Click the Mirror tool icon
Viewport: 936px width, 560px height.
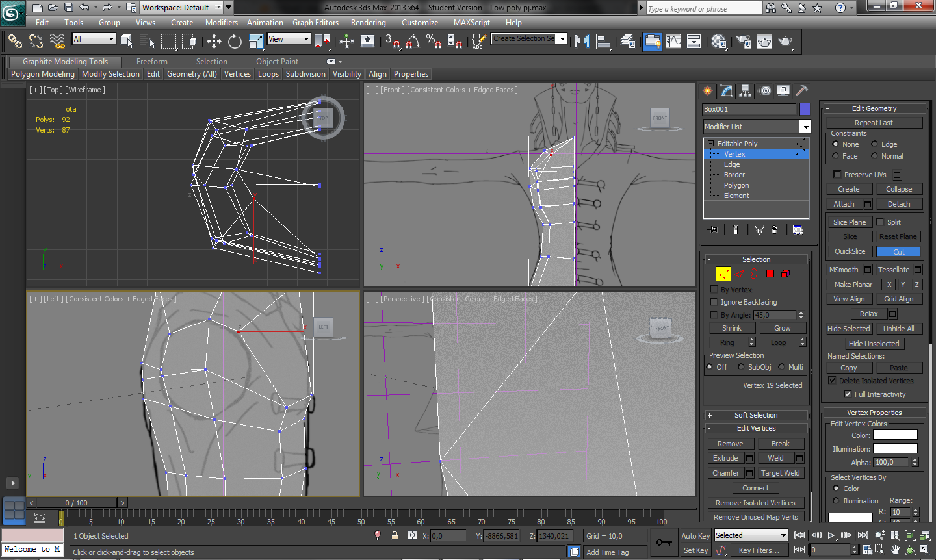(x=582, y=42)
